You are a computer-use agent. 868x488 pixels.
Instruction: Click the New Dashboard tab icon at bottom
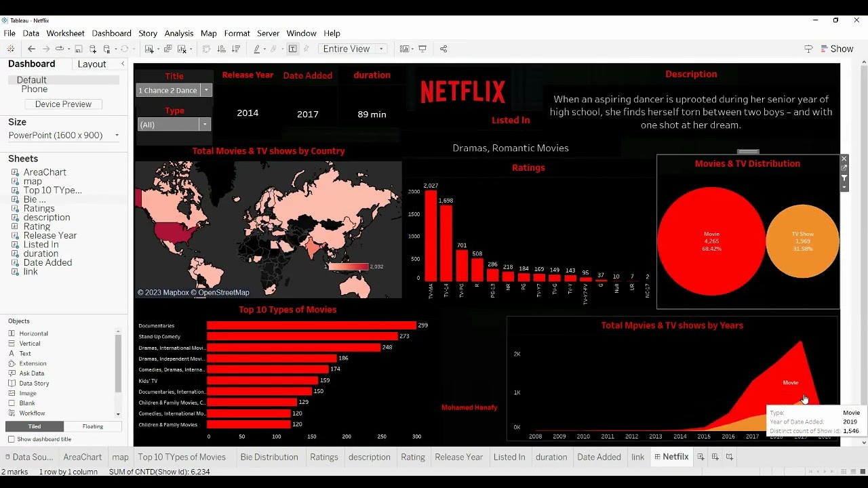coord(715,457)
